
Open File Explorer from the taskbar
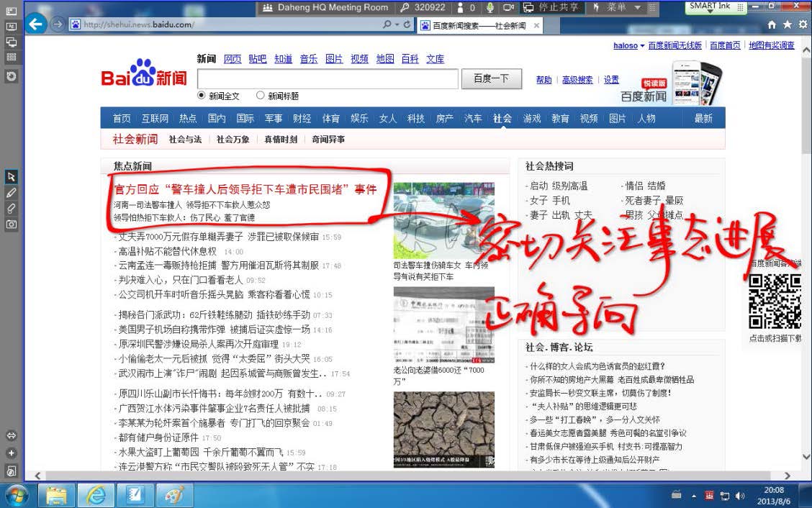tap(56, 496)
